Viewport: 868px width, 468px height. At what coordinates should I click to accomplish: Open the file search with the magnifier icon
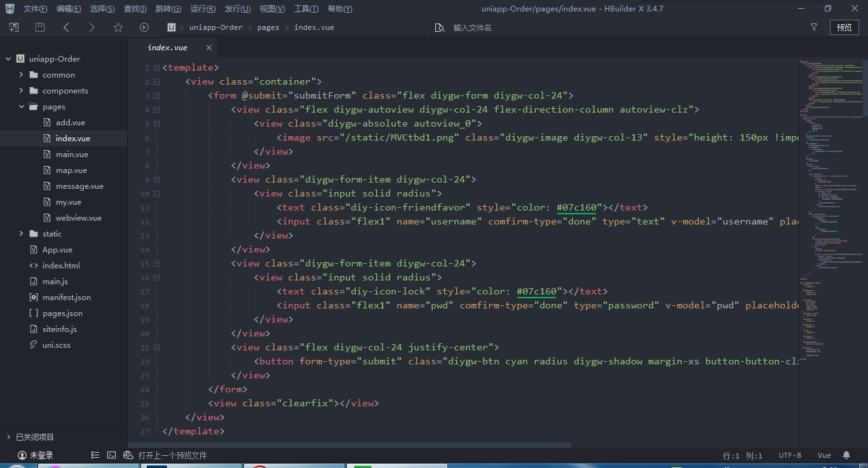pyautogui.click(x=439, y=27)
